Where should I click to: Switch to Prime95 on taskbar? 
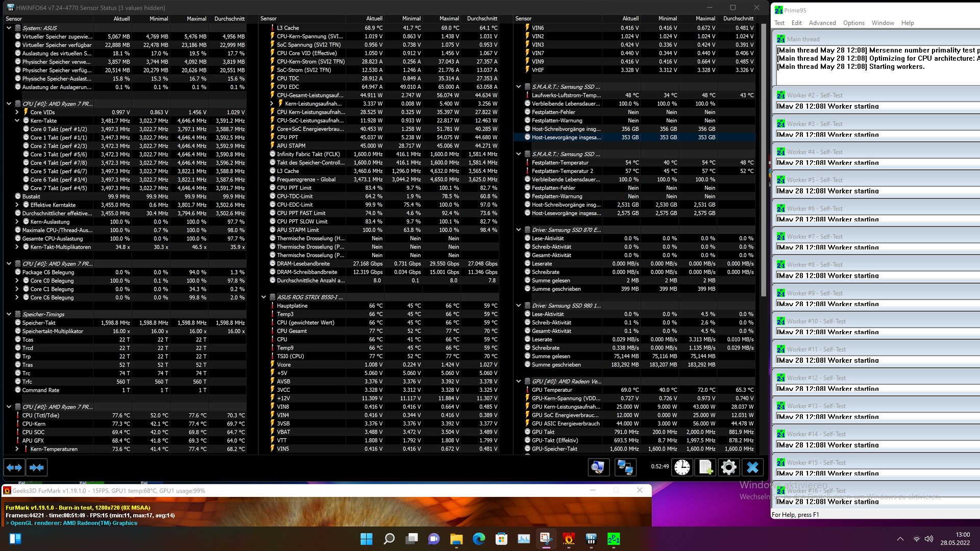(x=614, y=539)
